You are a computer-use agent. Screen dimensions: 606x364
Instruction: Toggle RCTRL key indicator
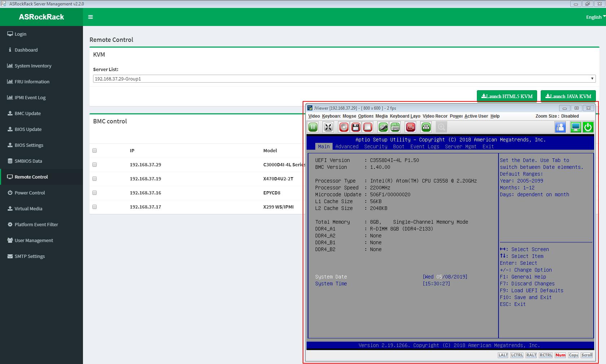click(x=546, y=355)
